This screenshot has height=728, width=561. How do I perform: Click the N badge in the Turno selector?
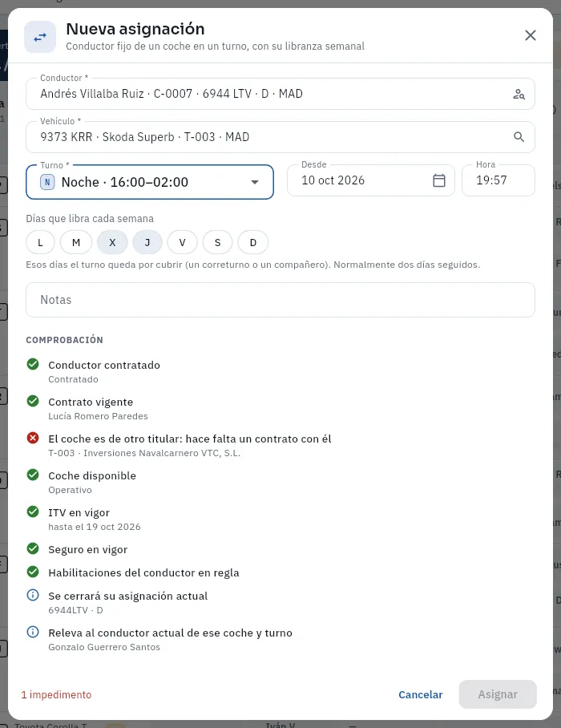pos(47,182)
